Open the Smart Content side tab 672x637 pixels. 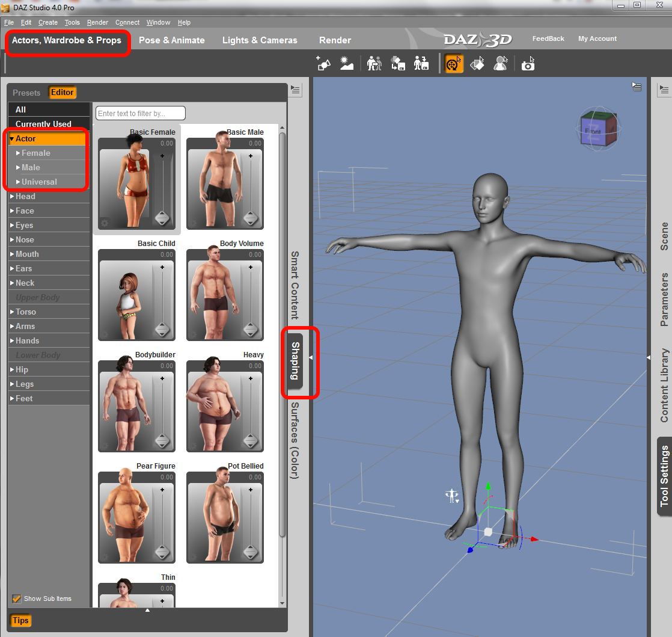(295, 285)
